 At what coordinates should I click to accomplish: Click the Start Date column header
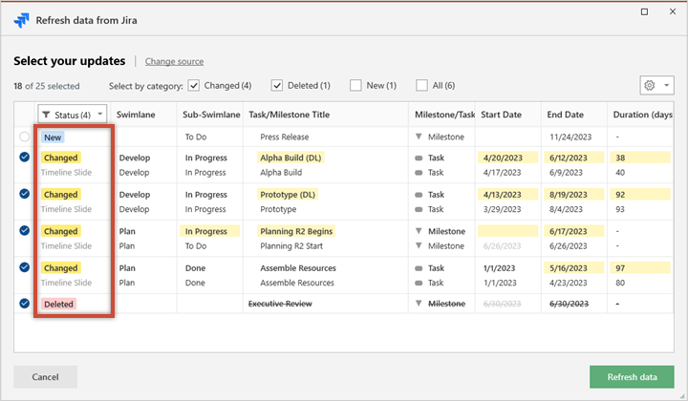(x=501, y=115)
